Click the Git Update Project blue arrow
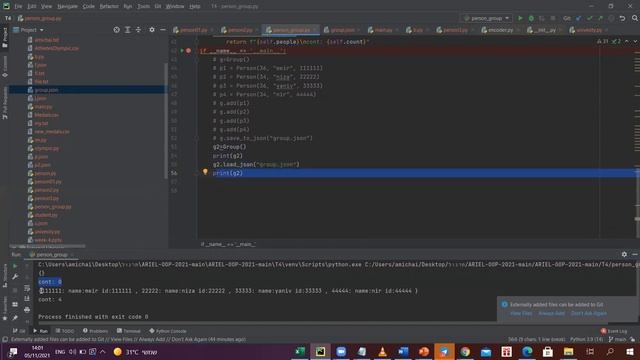 578,18
